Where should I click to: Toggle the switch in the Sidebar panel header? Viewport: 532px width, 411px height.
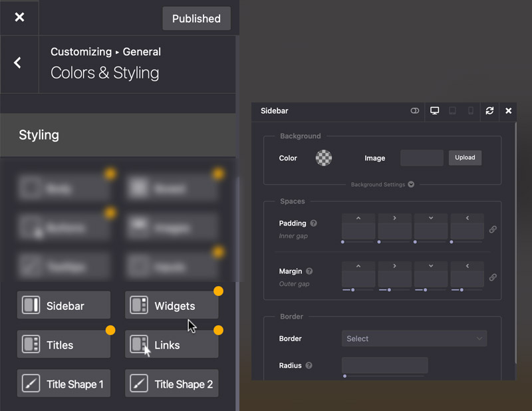[x=415, y=111]
